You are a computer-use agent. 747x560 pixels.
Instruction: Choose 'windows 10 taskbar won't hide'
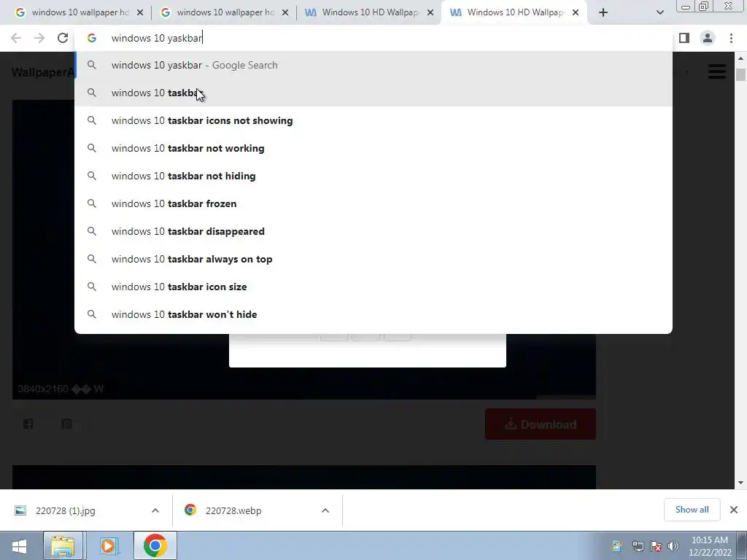pyautogui.click(x=373, y=314)
